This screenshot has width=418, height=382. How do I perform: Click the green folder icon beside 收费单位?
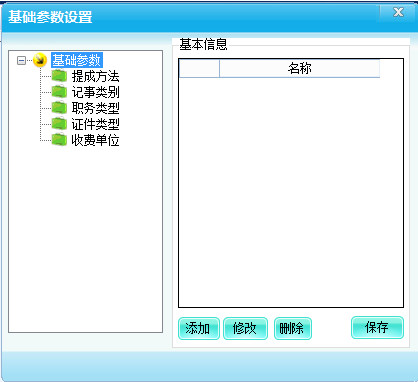(x=59, y=140)
